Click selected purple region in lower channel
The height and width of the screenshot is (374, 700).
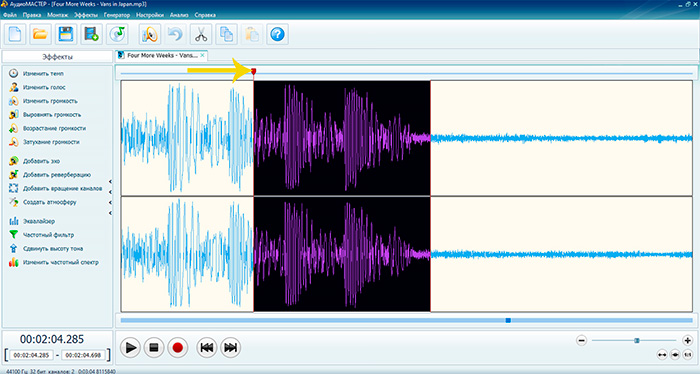coord(342,254)
